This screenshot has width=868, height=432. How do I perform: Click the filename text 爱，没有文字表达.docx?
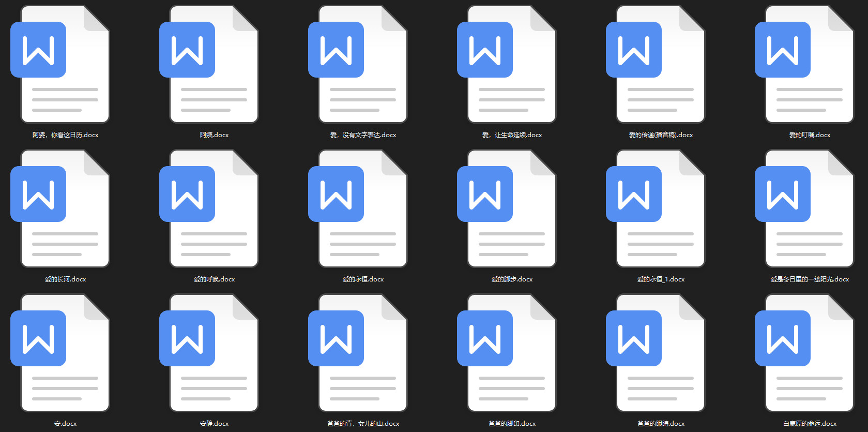(363, 135)
